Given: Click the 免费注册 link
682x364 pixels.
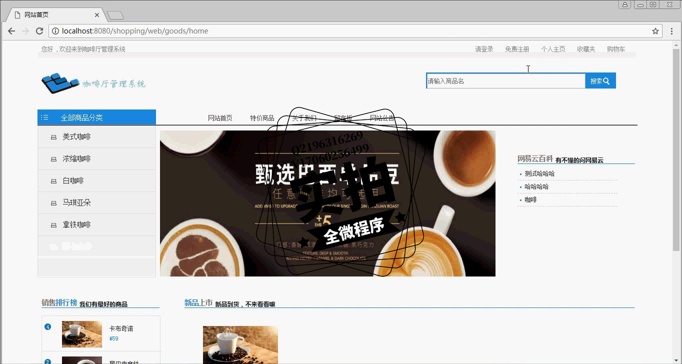Looking at the screenshot, I should (x=517, y=49).
